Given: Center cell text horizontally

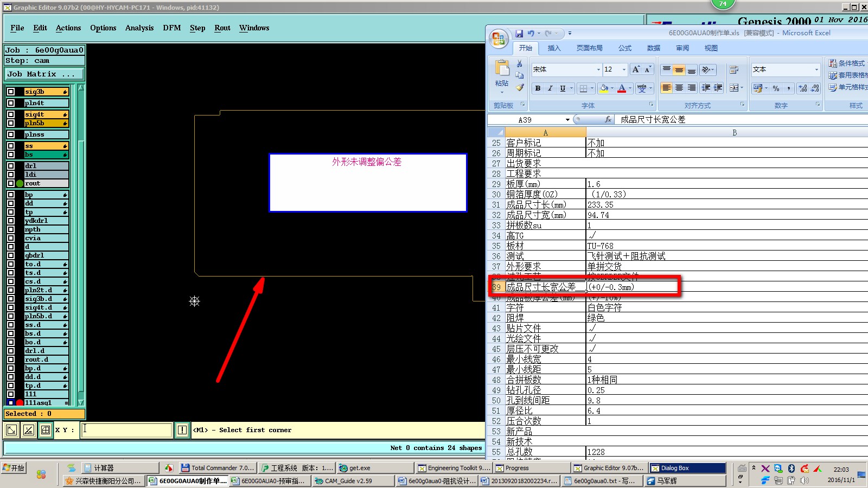Looking at the screenshot, I should coord(679,88).
